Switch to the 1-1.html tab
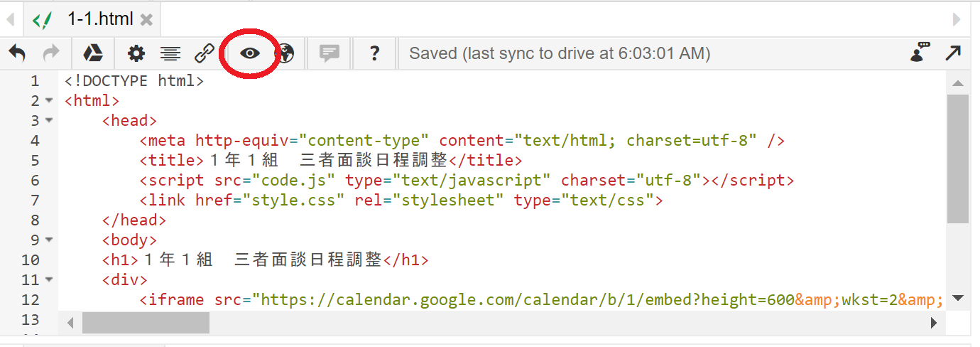The height and width of the screenshot is (347, 980). tap(92, 19)
